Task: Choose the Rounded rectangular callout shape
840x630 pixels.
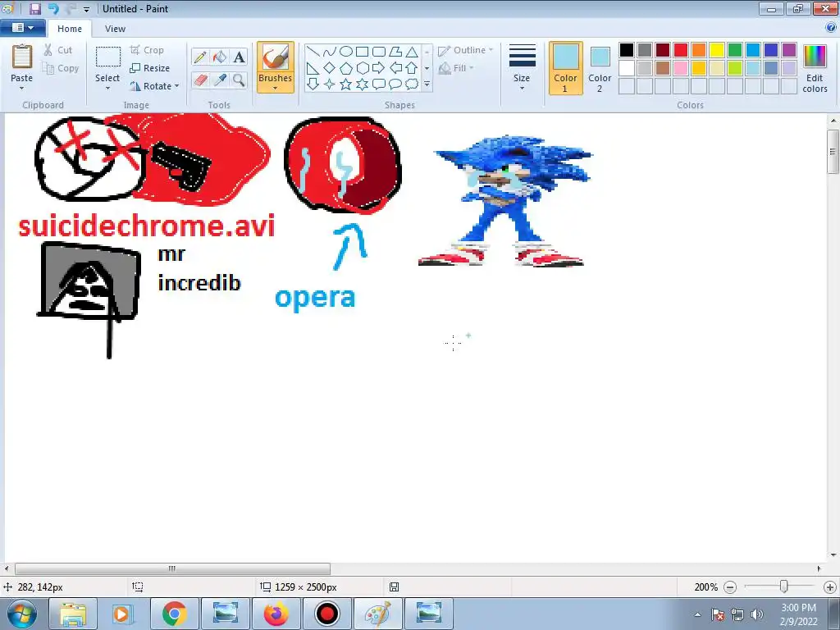Action: click(x=379, y=84)
